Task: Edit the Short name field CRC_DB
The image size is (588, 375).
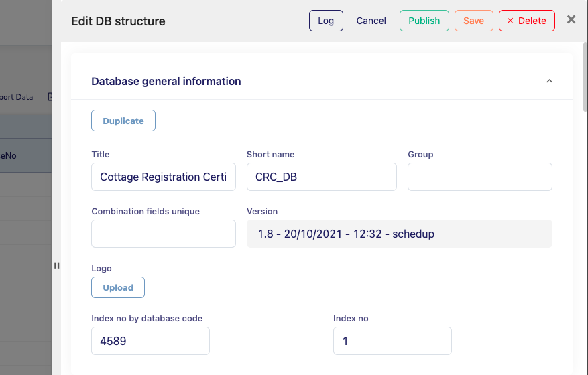Action: click(322, 177)
